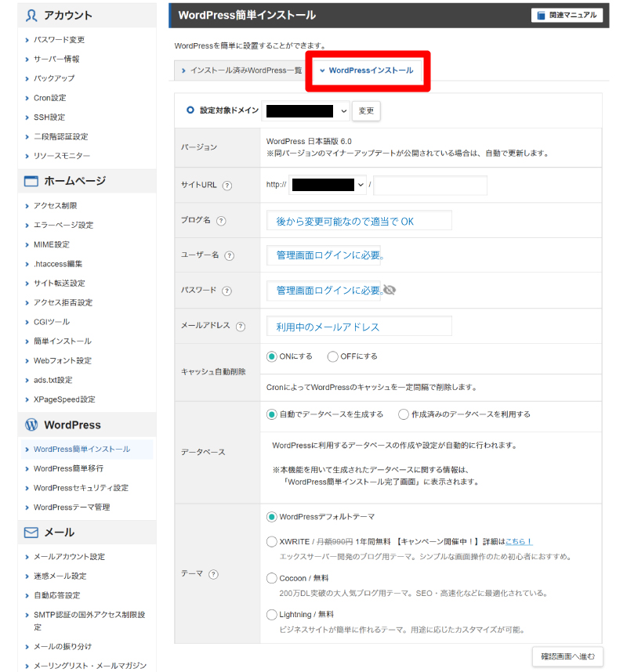Image resolution: width=627 pixels, height=672 pixels.
Task: Select cache auto-delete OFFにする radio
Action: click(332, 356)
